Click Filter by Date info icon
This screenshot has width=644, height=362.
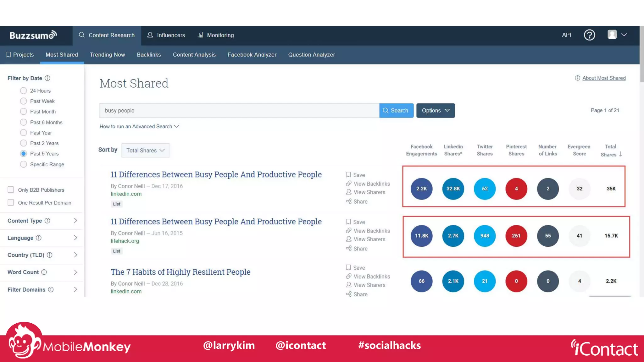(47, 78)
